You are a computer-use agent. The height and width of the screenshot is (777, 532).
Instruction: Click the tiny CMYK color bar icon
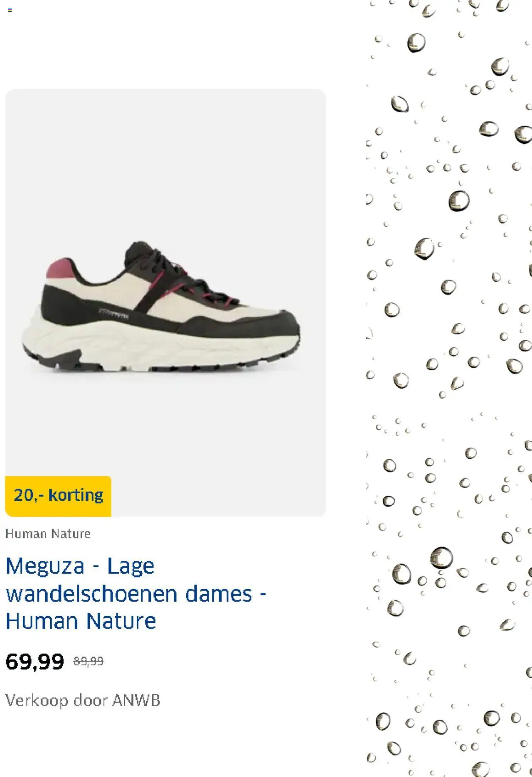(x=10, y=10)
